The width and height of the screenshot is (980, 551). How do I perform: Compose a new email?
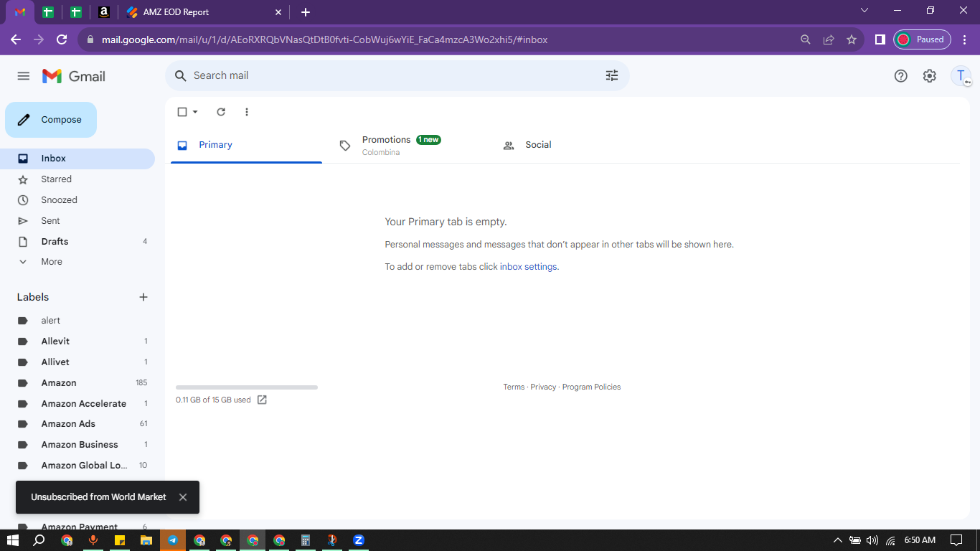click(x=51, y=120)
